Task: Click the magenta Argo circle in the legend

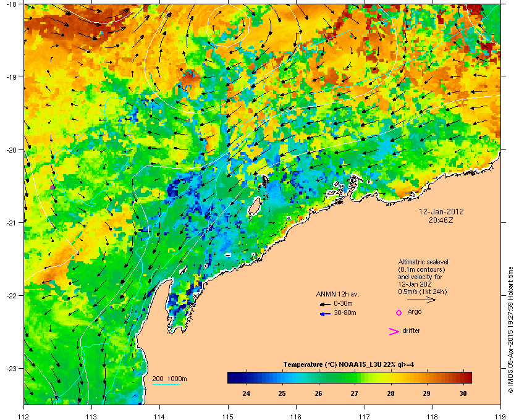Action: coord(399,313)
